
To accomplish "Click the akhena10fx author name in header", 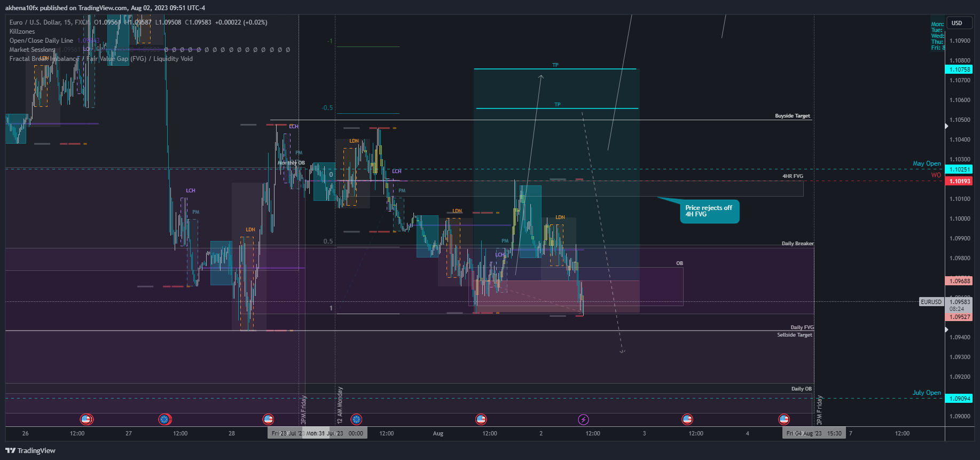I will pyautogui.click(x=22, y=8).
